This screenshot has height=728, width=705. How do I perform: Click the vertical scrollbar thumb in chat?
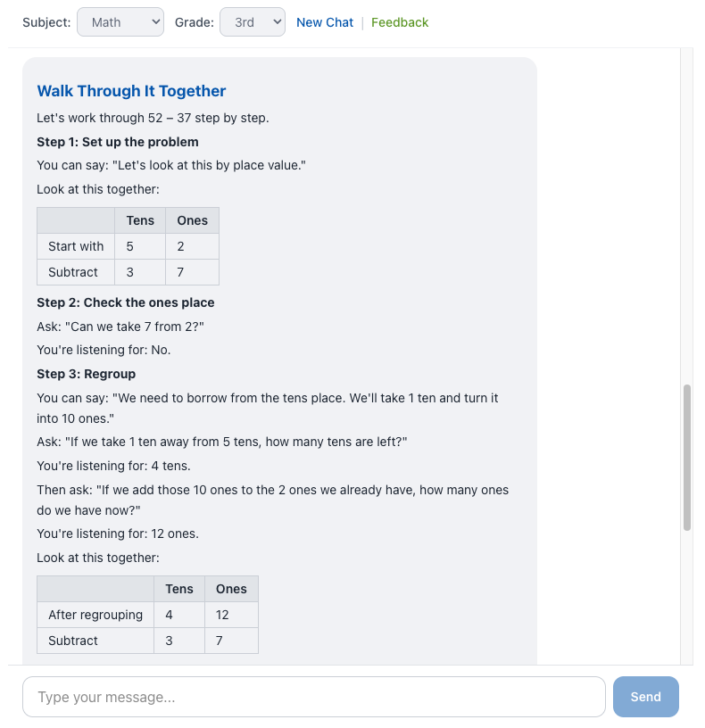686,458
